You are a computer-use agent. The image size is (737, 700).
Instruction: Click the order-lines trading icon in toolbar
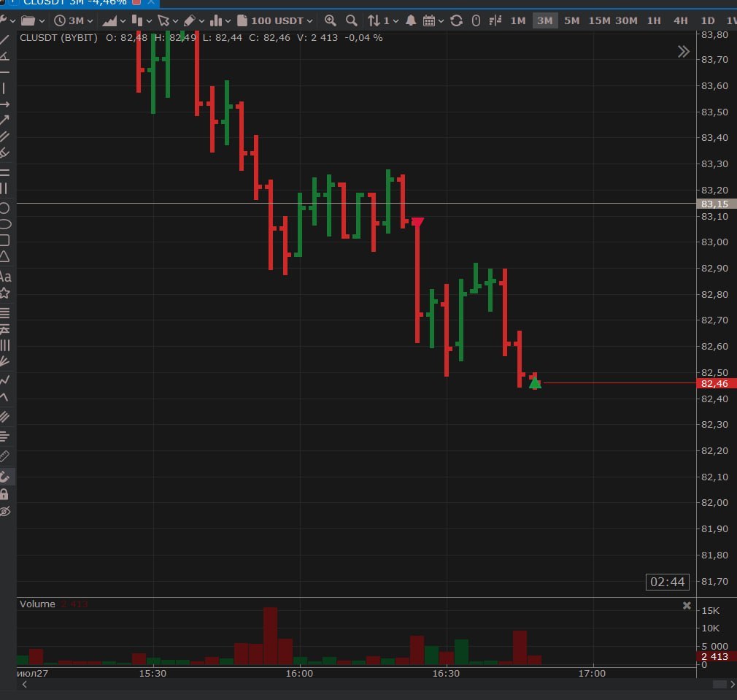point(495,20)
